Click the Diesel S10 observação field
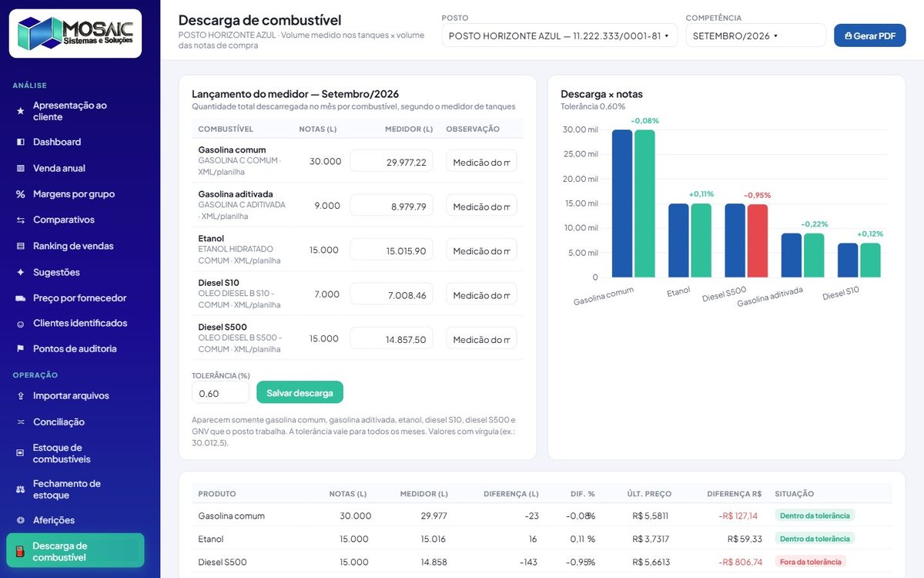 (x=481, y=294)
